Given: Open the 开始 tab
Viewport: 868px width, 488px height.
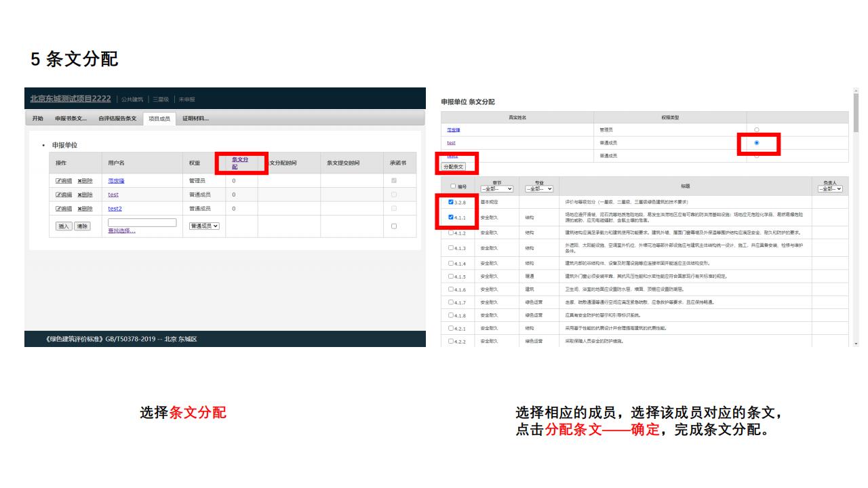Looking at the screenshot, I should point(37,119).
